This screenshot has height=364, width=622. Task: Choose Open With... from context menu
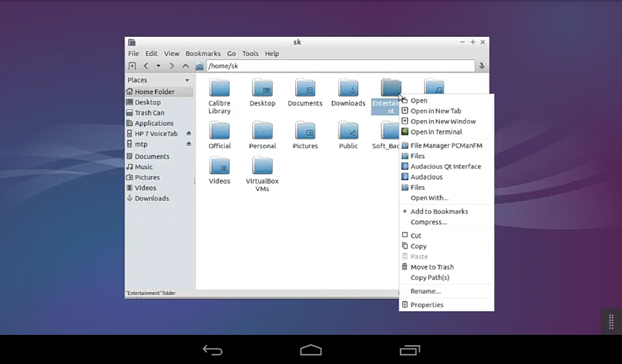click(446, 198)
